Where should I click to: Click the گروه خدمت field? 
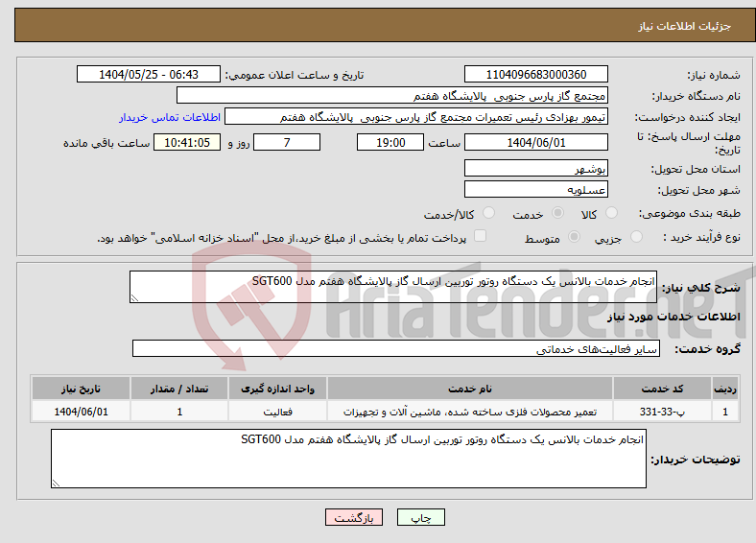(x=396, y=348)
